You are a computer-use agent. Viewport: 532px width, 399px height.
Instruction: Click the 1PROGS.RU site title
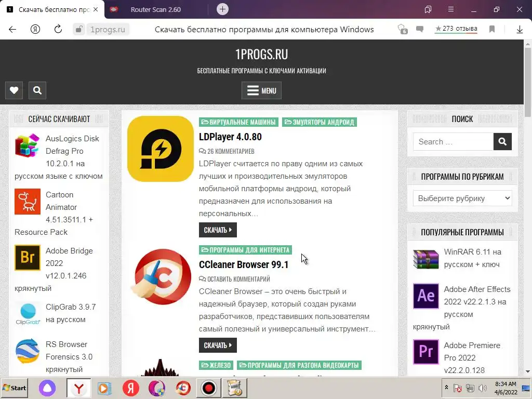262,54
